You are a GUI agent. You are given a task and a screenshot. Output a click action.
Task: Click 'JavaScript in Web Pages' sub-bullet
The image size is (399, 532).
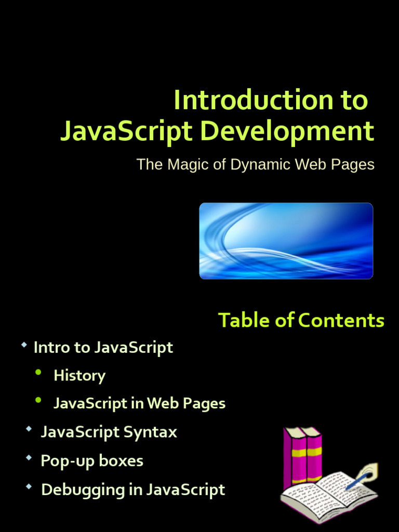(139, 403)
